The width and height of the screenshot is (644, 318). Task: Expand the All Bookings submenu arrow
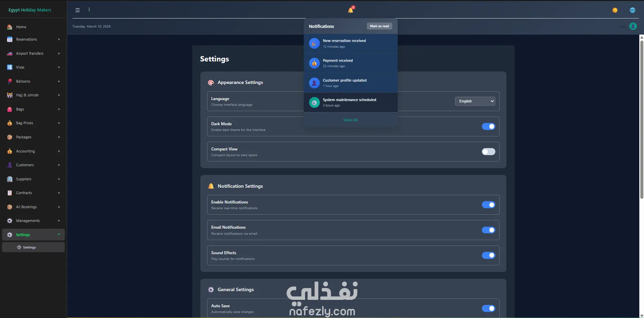tap(59, 207)
